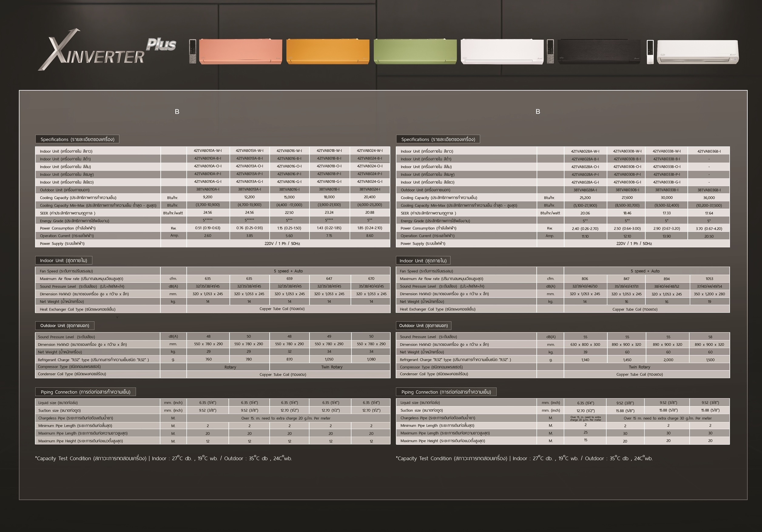762x532 pixels.
Task: Click the SEER value 24.56 for 42TVAB010A
Action: (x=208, y=213)
